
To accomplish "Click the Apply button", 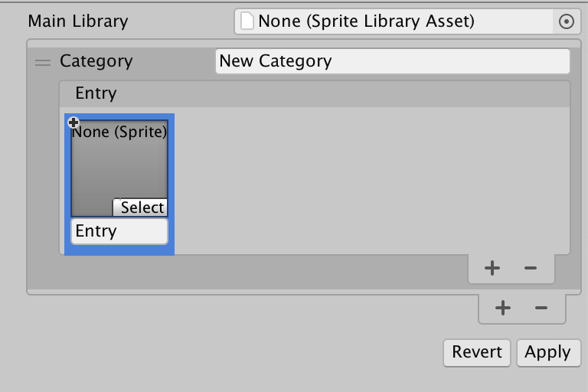I will 547,352.
